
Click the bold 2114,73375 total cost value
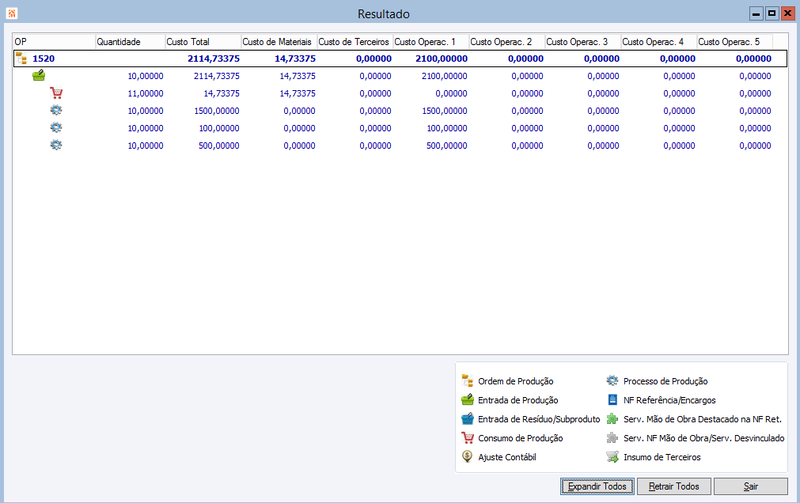point(213,59)
